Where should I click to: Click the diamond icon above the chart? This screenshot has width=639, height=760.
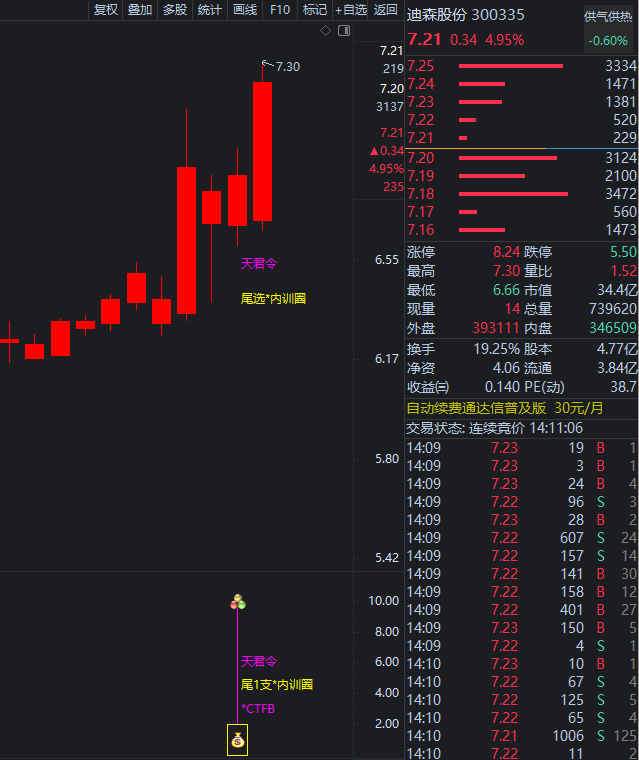click(325, 31)
